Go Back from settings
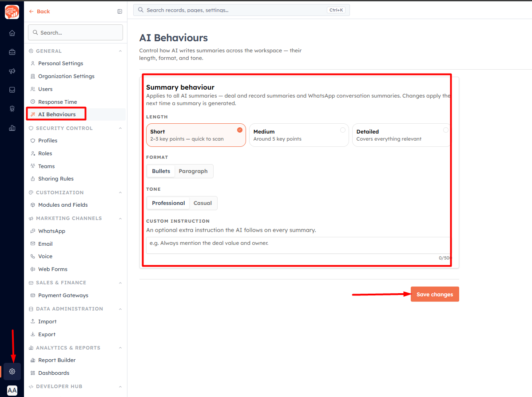This screenshot has width=532, height=397. click(40, 12)
